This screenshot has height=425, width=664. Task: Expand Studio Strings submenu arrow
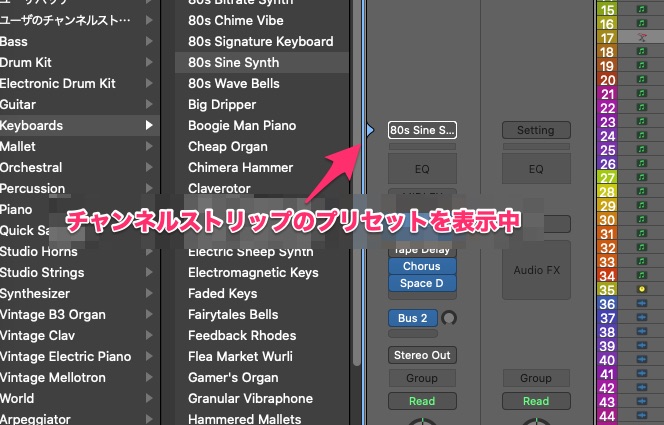coord(149,272)
